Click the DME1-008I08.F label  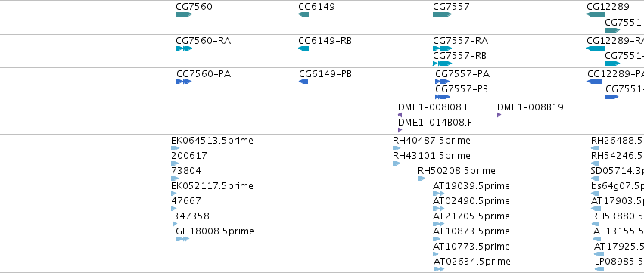434,107
